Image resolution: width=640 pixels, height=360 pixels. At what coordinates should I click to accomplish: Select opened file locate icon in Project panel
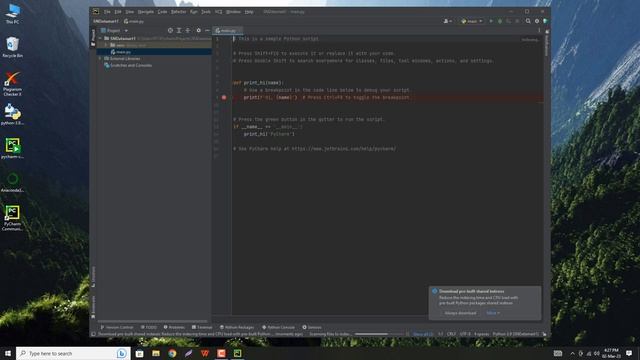(170, 30)
